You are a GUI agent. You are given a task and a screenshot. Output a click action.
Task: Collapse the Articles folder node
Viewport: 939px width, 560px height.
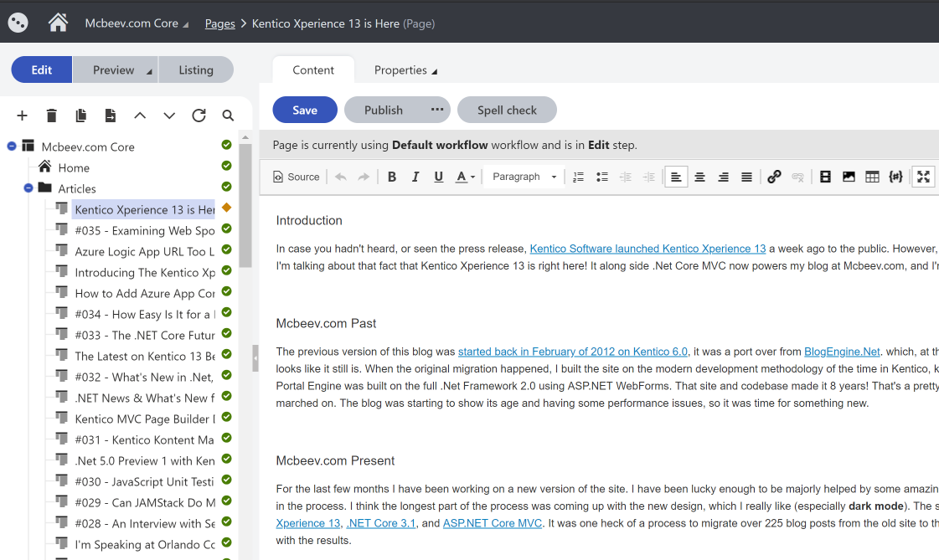pyautogui.click(x=28, y=188)
